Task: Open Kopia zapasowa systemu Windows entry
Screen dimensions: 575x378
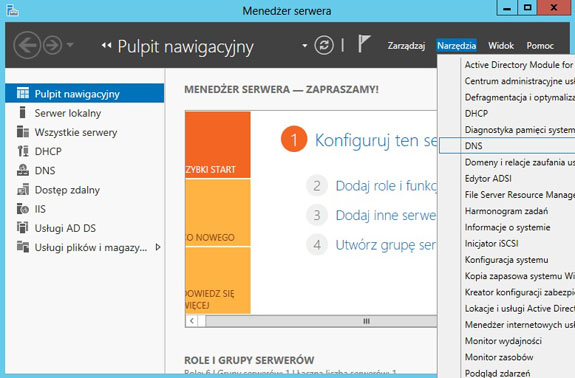Action: 506,276
